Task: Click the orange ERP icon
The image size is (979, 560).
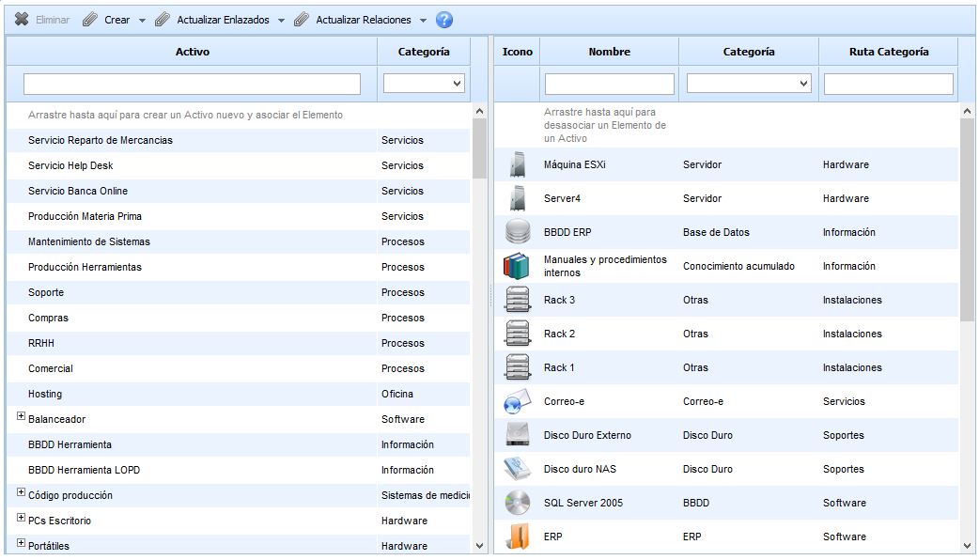Action: (517, 537)
